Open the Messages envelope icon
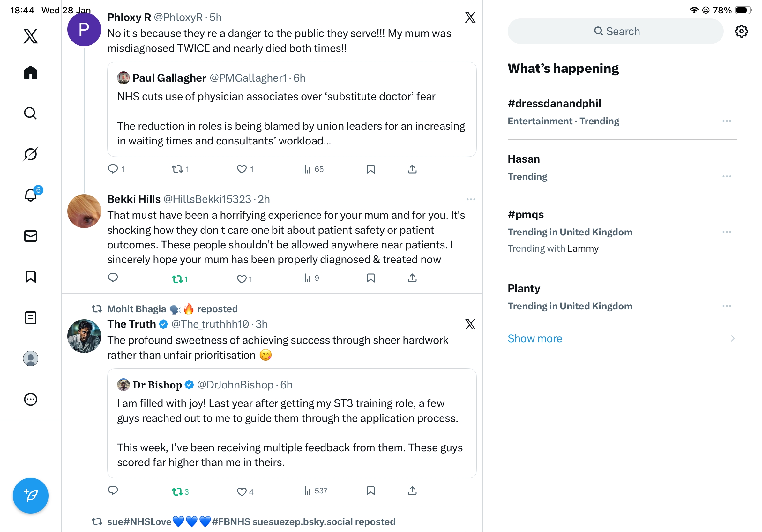This screenshot has height=532, width=762. point(31,236)
